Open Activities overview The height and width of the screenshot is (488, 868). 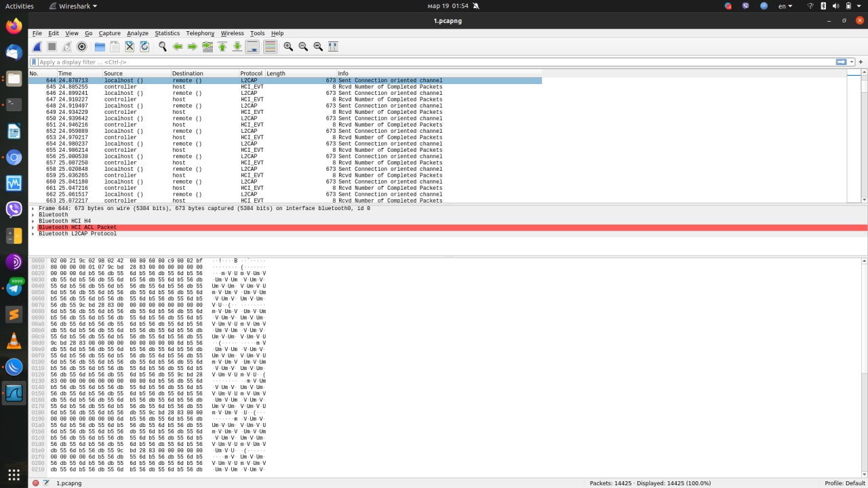pyautogui.click(x=20, y=6)
